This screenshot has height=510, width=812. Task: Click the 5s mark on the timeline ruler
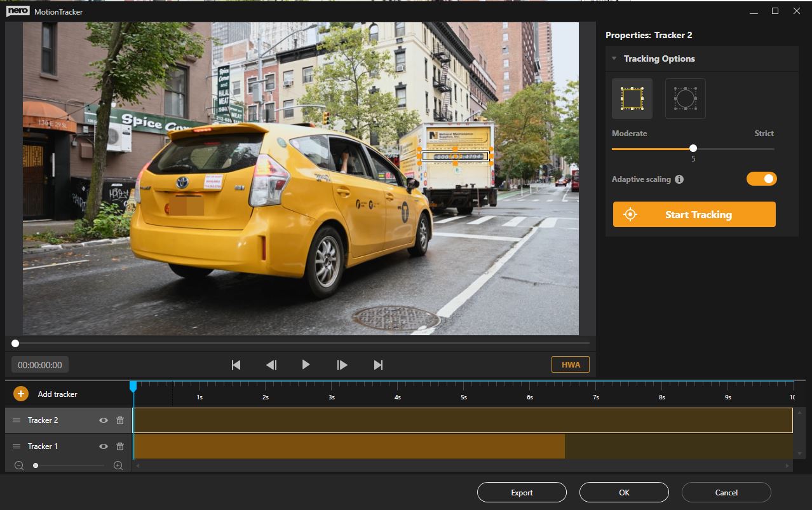pos(464,397)
